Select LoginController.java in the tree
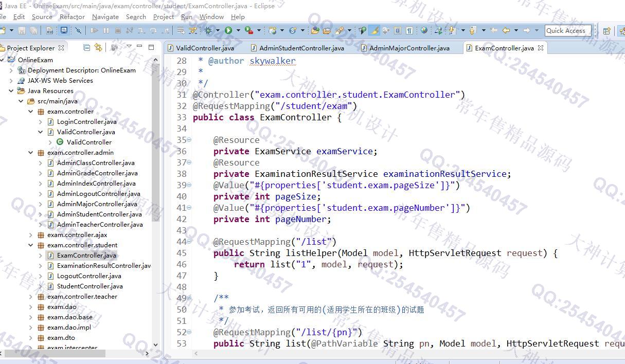 (86, 121)
